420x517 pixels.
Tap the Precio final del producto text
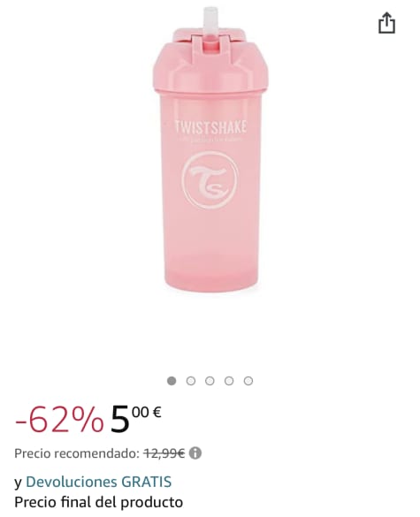99,503
